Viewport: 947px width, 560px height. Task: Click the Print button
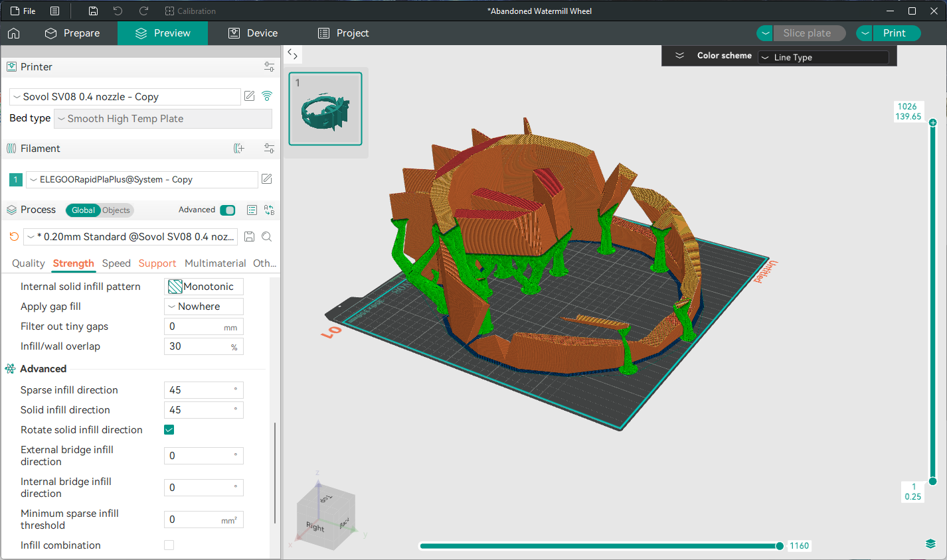pyautogui.click(x=897, y=33)
